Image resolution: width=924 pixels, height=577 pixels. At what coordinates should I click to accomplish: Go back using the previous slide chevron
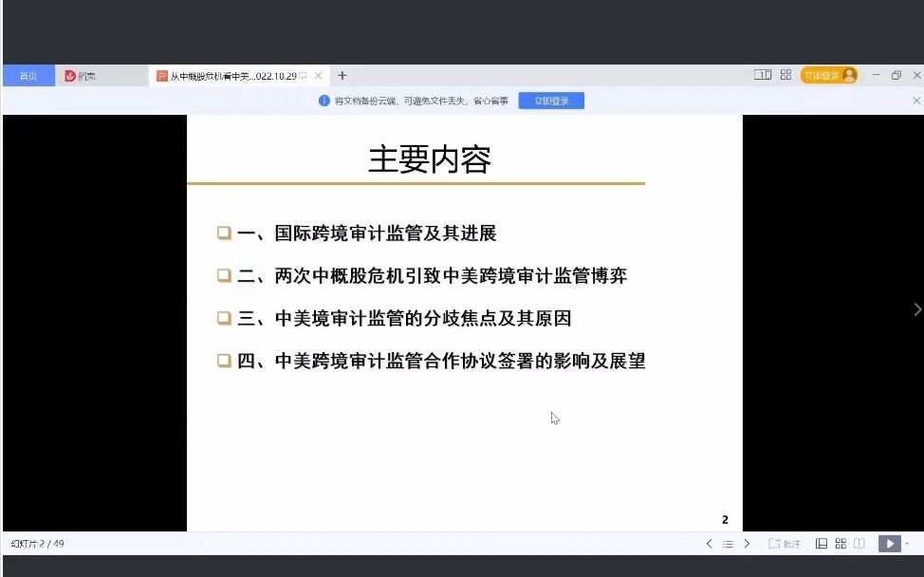point(709,543)
